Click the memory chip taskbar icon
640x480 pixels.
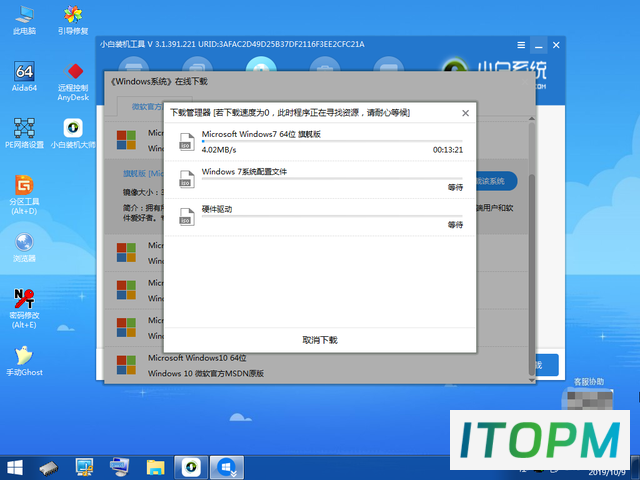(x=49, y=468)
